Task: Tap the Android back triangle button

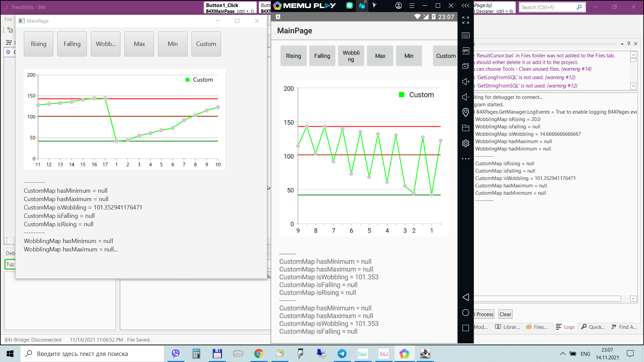Action: [466, 297]
